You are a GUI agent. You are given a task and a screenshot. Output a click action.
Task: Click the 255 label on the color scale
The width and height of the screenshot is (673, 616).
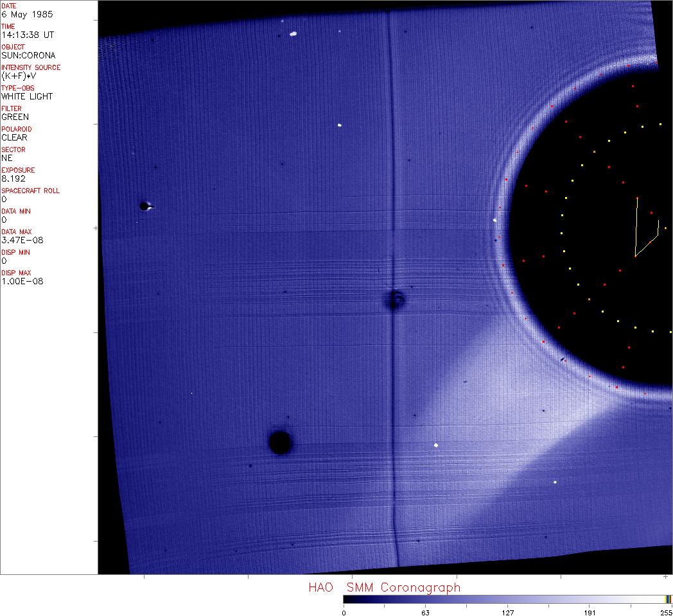[666, 612]
